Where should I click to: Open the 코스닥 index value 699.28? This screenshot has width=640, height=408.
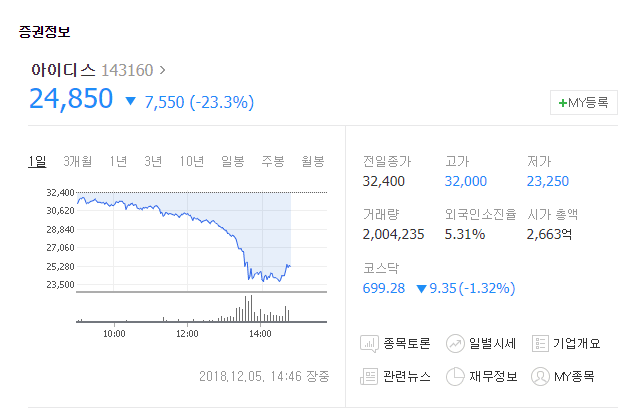click(x=384, y=288)
